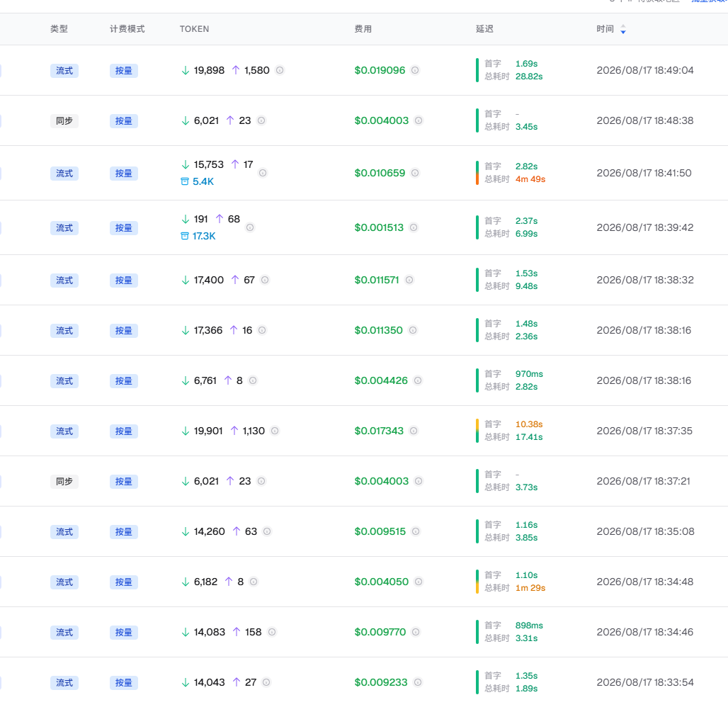This screenshot has width=728, height=707.
Task: Sort by the 时间 column arrows
Action: 623,29
